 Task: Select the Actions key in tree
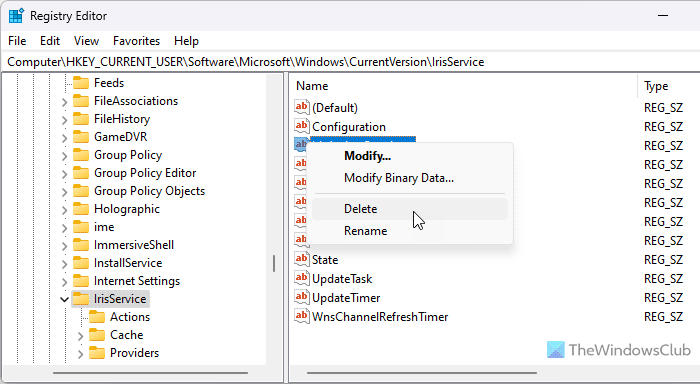pos(130,317)
